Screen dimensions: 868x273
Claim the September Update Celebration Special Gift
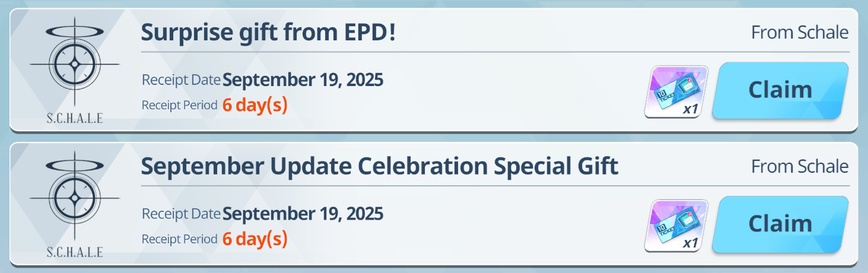(780, 224)
